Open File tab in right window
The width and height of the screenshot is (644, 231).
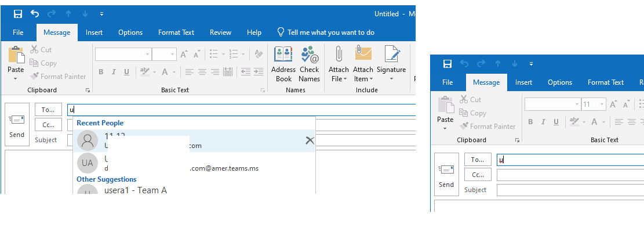447,82
